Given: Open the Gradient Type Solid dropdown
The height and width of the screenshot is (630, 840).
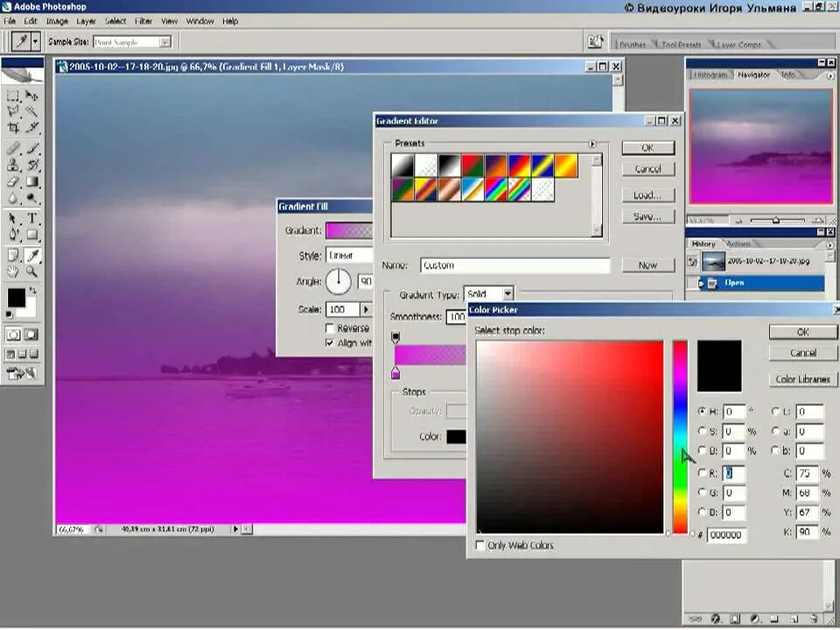Looking at the screenshot, I should tap(507, 294).
